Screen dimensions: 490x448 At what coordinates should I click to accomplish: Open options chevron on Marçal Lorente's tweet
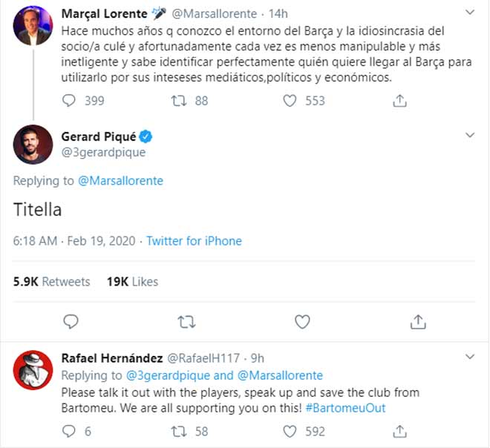(x=469, y=13)
